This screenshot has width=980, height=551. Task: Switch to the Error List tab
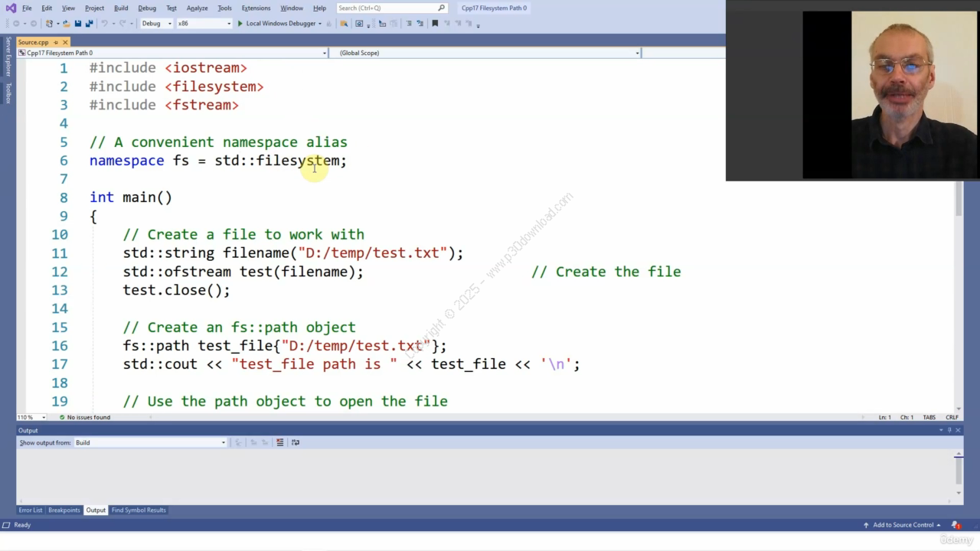[31, 510]
